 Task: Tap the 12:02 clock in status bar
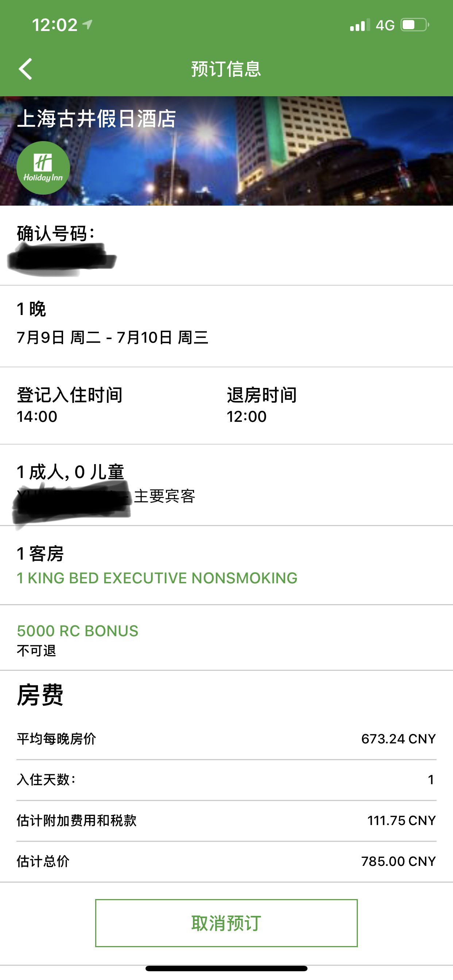coord(55,25)
